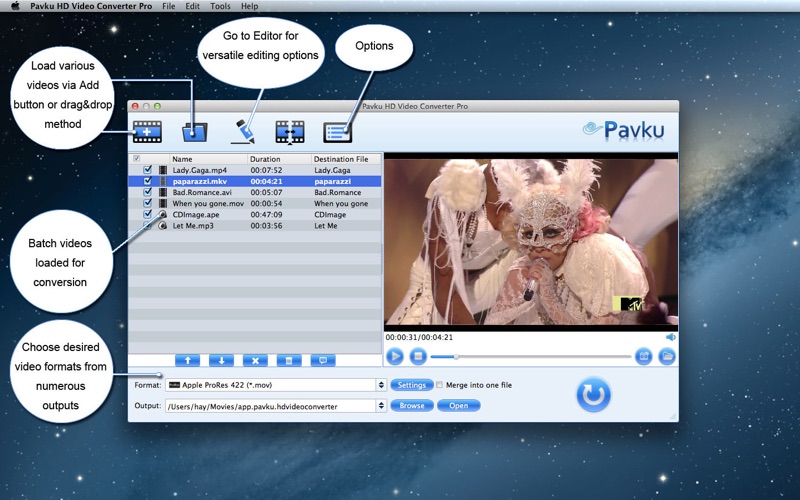
Task: Expand the Format dropdown arrows
Action: (x=381, y=385)
